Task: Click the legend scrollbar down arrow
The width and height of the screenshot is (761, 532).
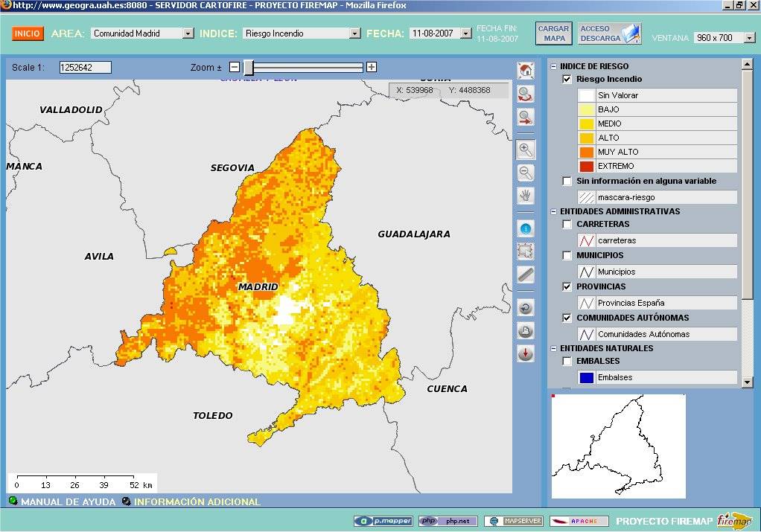Action: [x=748, y=382]
